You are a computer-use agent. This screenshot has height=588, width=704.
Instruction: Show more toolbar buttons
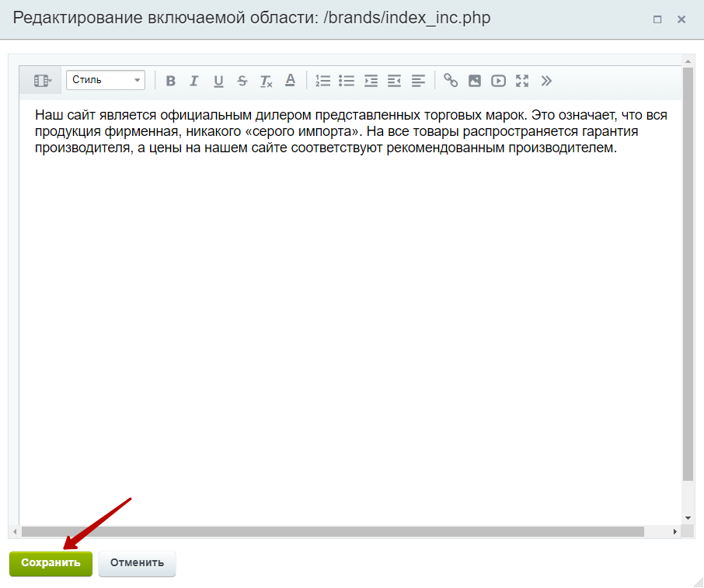pos(546,81)
